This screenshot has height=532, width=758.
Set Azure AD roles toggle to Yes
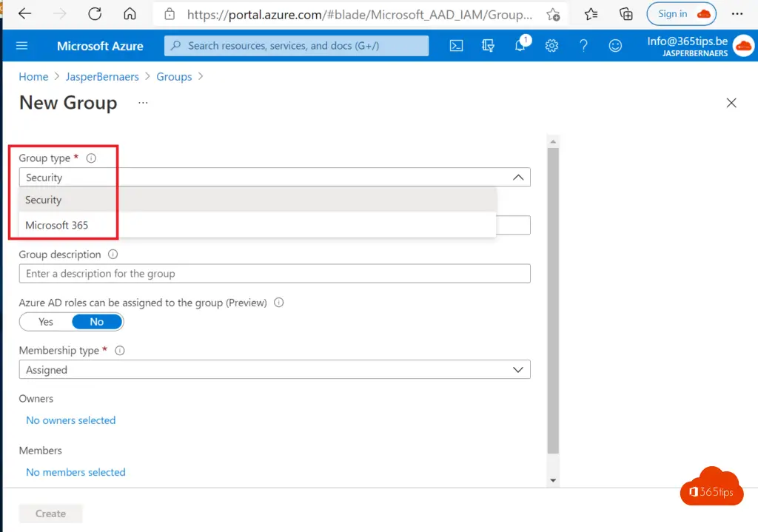click(46, 322)
